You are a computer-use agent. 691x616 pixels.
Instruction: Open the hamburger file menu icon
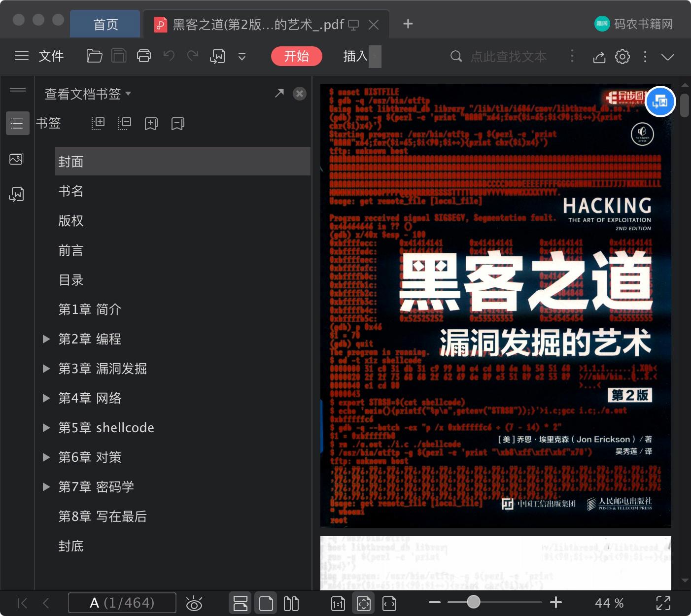pyautogui.click(x=22, y=56)
